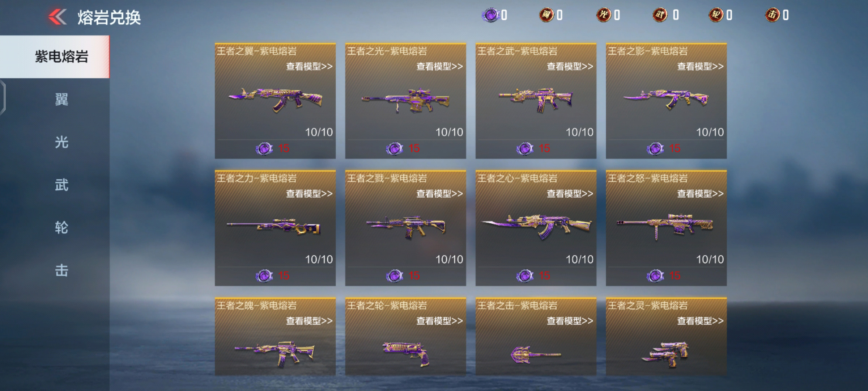This screenshot has height=391, width=868.
Task: Go back using the red arrow icon
Action: (57, 17)
